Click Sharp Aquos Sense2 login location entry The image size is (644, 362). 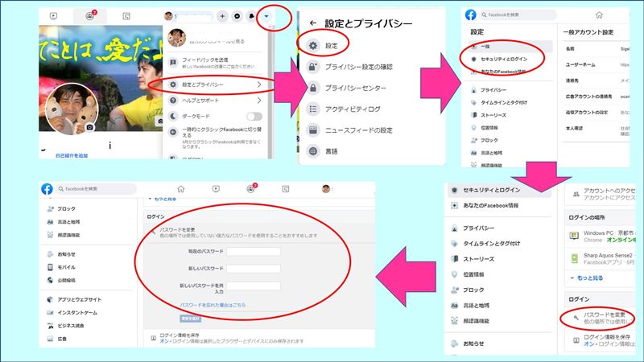pyautogui.click(x=601, y=258)
